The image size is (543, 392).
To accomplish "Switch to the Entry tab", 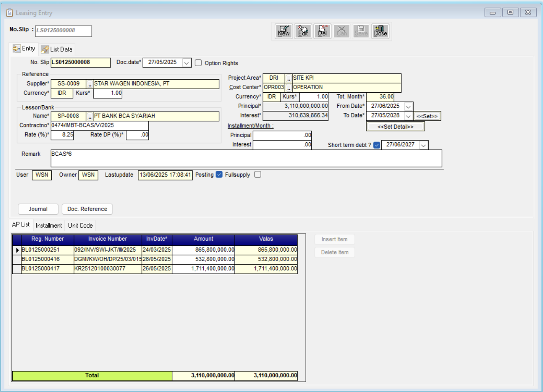I will 24,49.
